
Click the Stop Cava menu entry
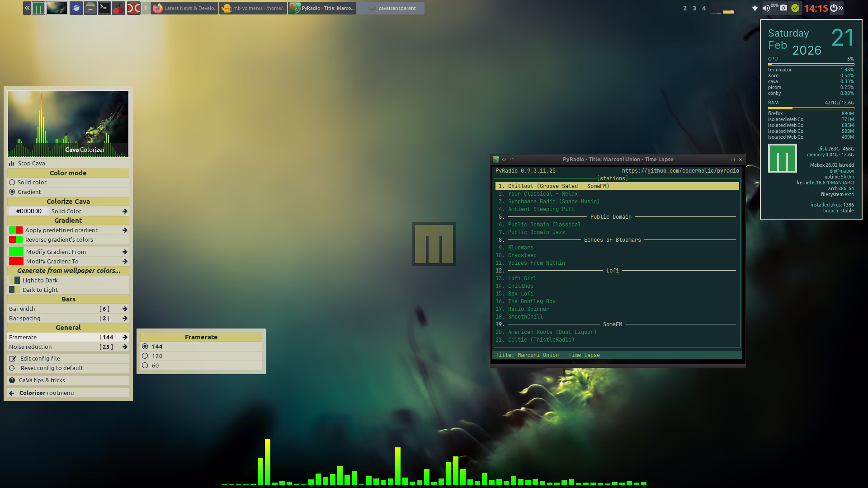coord(31,163)
